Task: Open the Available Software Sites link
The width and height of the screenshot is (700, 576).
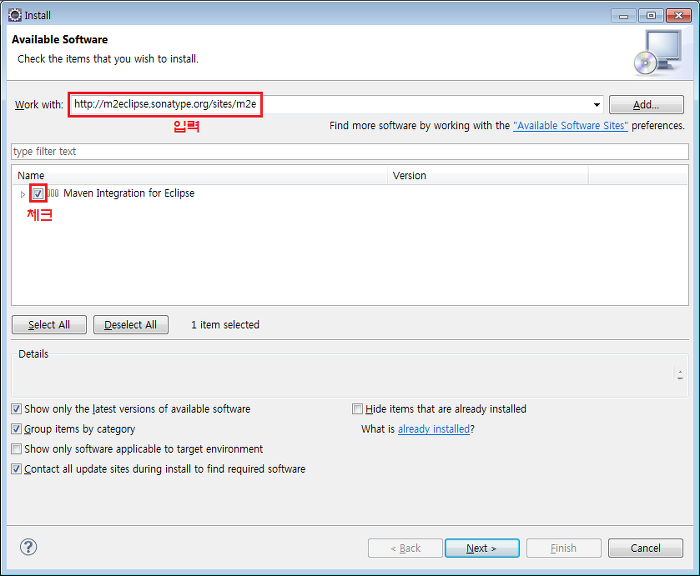Action: tap(570, 126)
